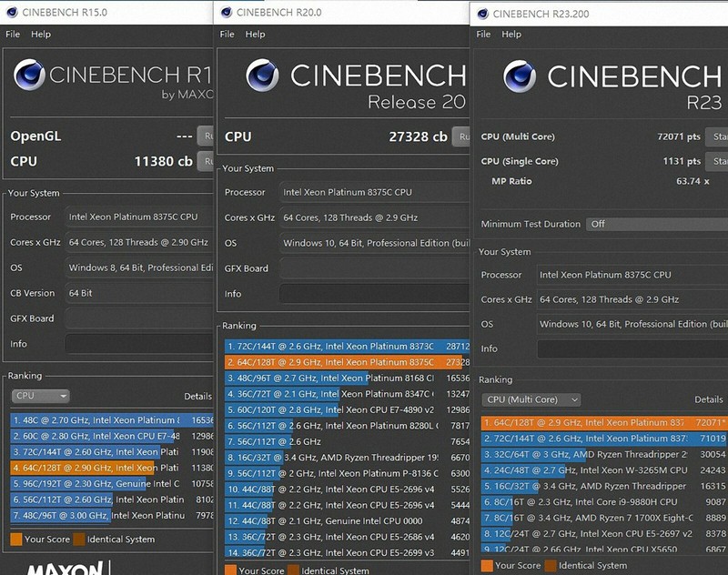Select R20 row 56C/112T Xeon Platinum 8280L
This screenshot has height=575, width=728.
(348, 426)
